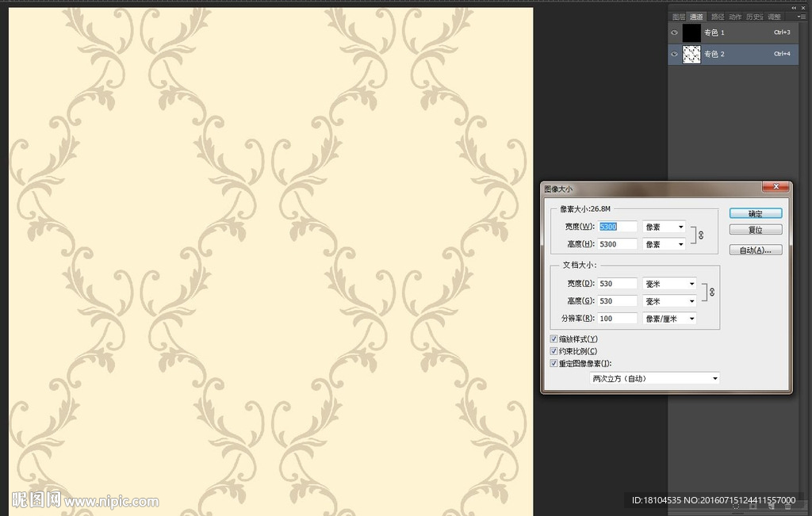This screenshot has height=516, width=812.
Task: Open the 两次立方（自动） resampling dropdown
Action: click(x=654, y=378)
